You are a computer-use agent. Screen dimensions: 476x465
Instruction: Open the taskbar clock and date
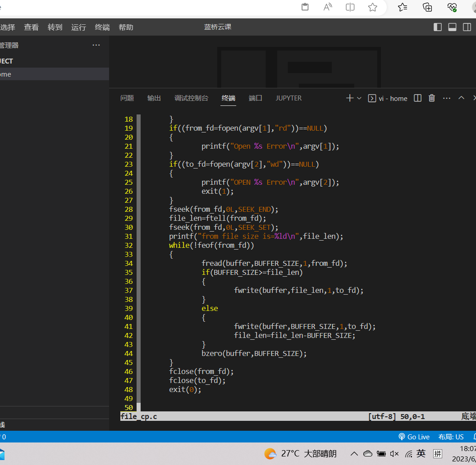pos(464,454)
